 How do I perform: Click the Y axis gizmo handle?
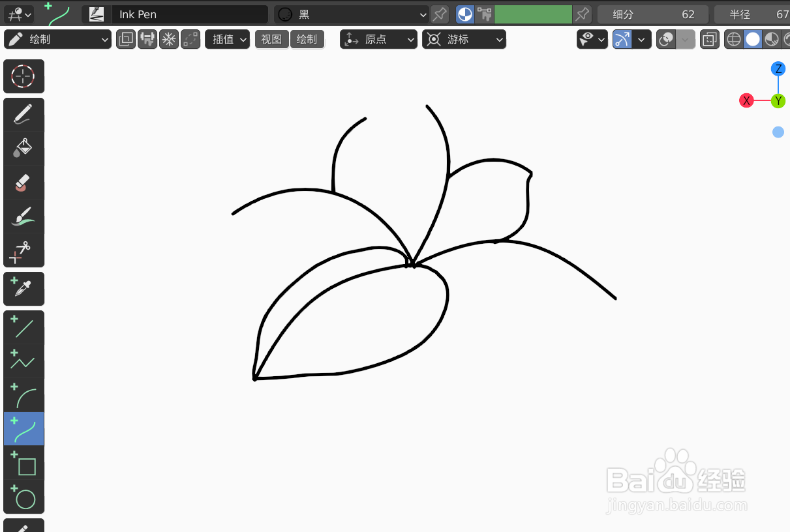click(778, 100)
